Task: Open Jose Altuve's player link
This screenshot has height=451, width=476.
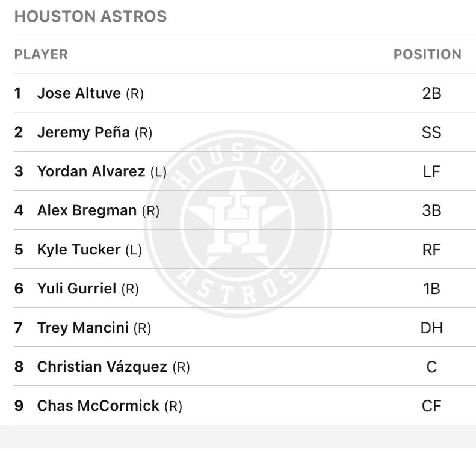Action: [x=79, y=93]
